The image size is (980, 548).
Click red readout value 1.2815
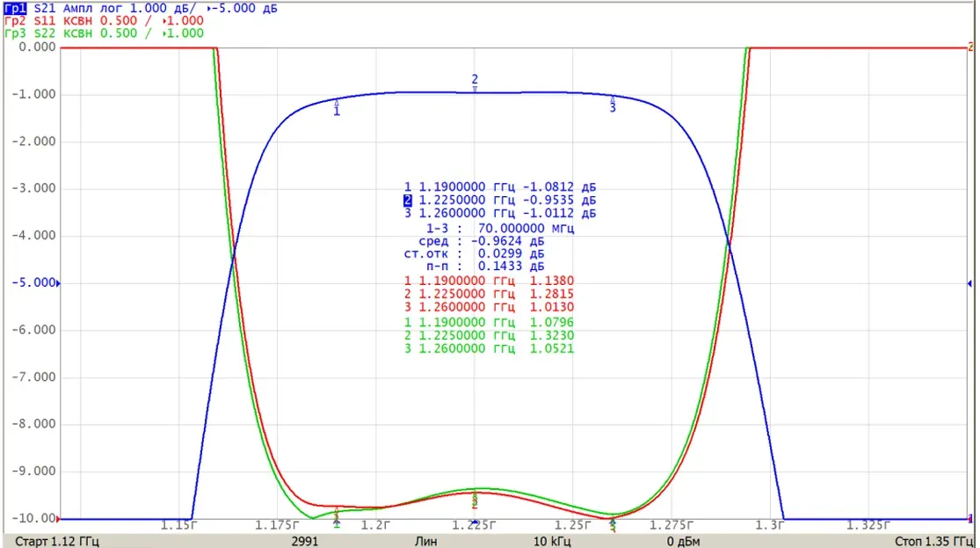(552, 294)
